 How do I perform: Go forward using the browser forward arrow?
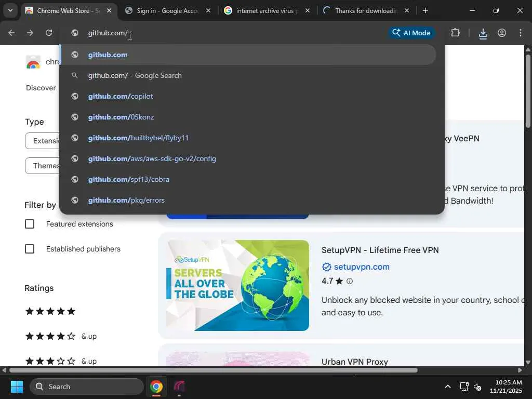pos(30,33)
